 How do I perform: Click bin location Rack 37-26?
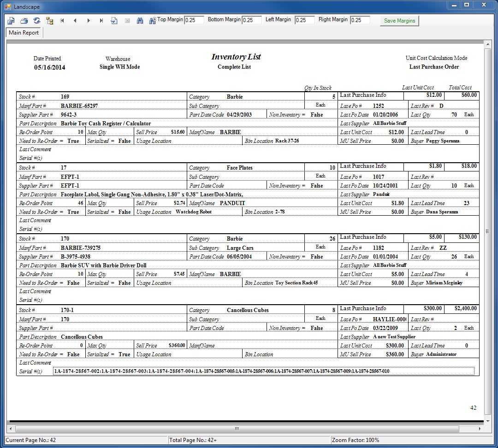(287, 141)
